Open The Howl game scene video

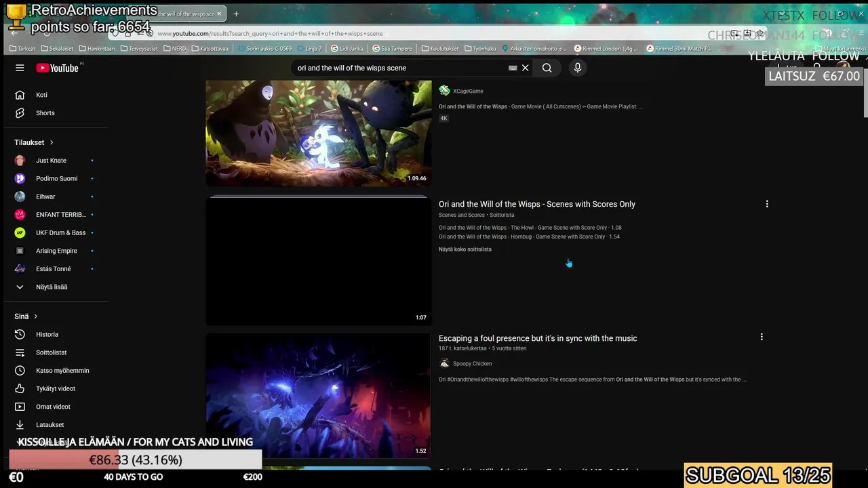coord(530,228)
